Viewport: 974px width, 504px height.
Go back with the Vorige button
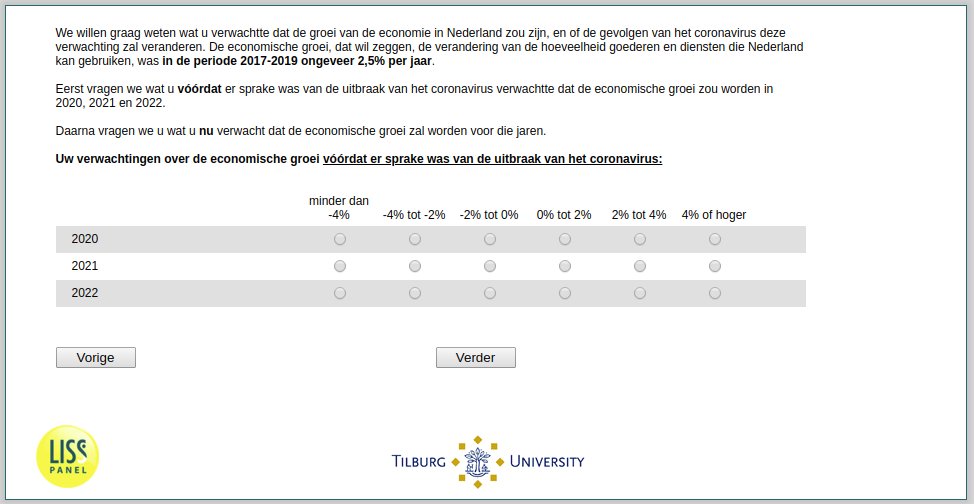96,357
